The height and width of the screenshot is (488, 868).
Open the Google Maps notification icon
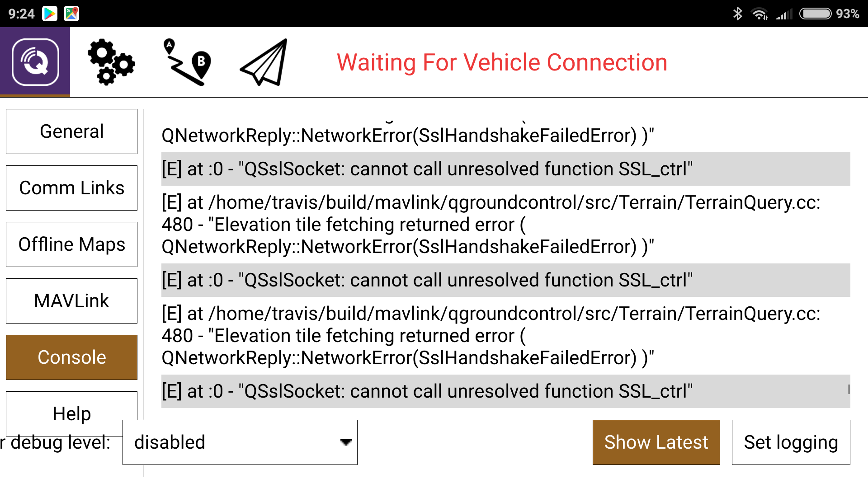71,13
